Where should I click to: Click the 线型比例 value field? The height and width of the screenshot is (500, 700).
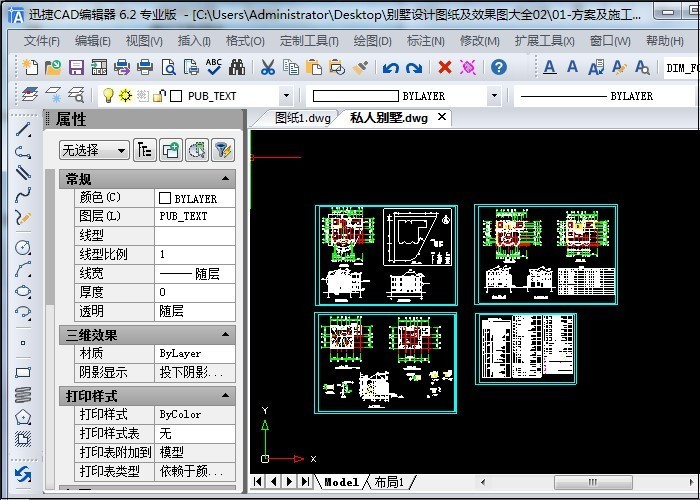click(195, 254)
